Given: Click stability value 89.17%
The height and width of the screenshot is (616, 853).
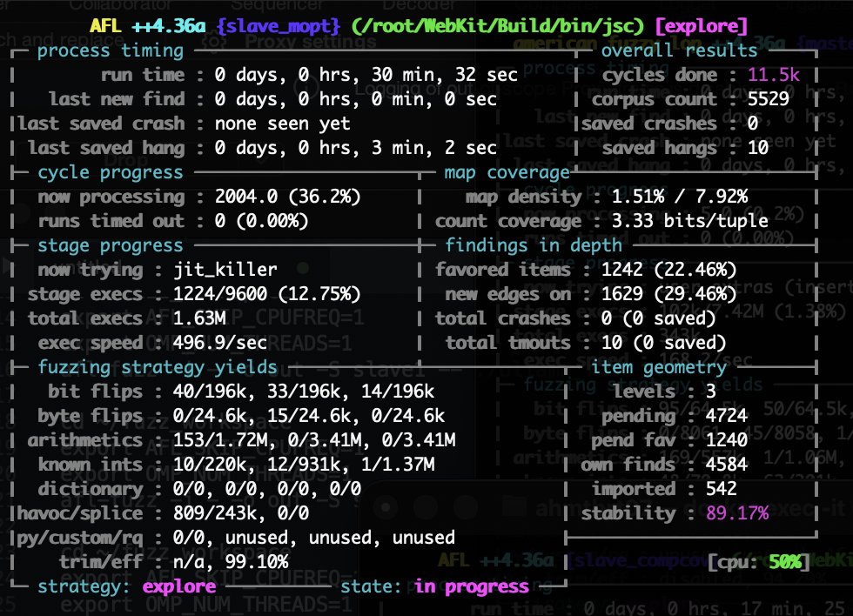Looking at the screenshot, I should (x=737, y=513).
